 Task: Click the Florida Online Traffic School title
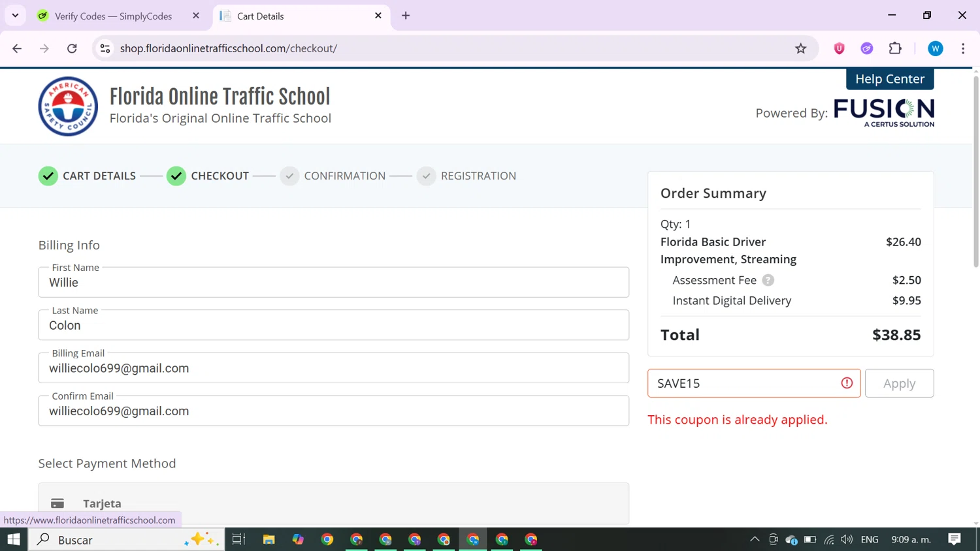click(x=220, y=97)
